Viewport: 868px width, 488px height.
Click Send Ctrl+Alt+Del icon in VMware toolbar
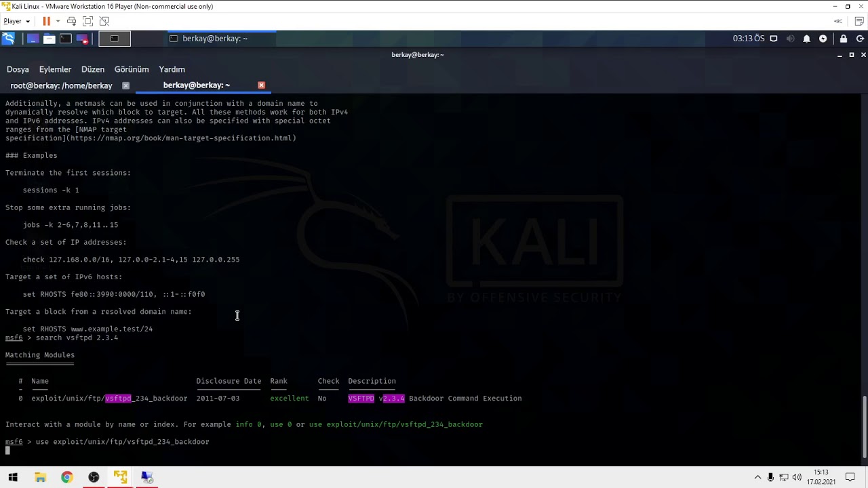pos(71,21)
